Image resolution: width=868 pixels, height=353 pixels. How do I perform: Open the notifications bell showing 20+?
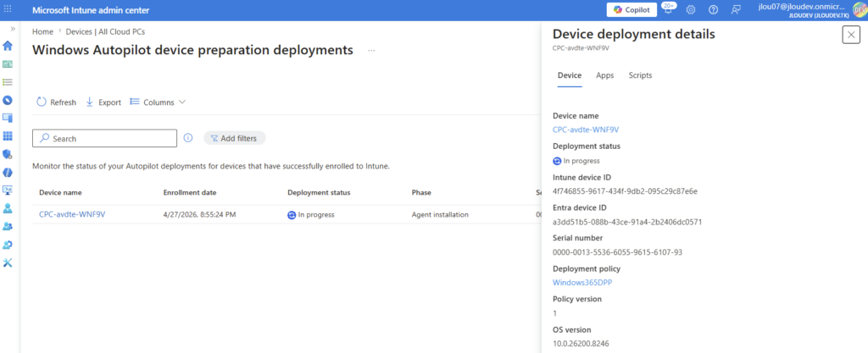(x=669, y=9)
